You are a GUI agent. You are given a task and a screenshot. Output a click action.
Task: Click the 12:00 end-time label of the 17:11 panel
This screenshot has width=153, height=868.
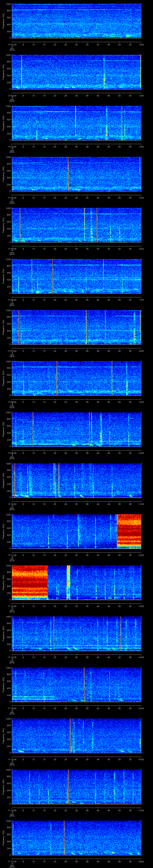coord(141,555)
